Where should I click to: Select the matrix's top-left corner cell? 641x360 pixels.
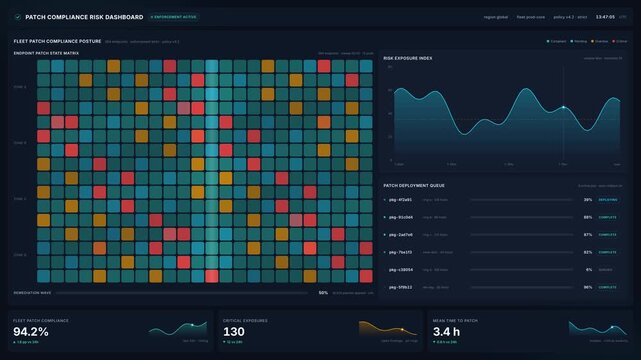click(x=43, y=66)
